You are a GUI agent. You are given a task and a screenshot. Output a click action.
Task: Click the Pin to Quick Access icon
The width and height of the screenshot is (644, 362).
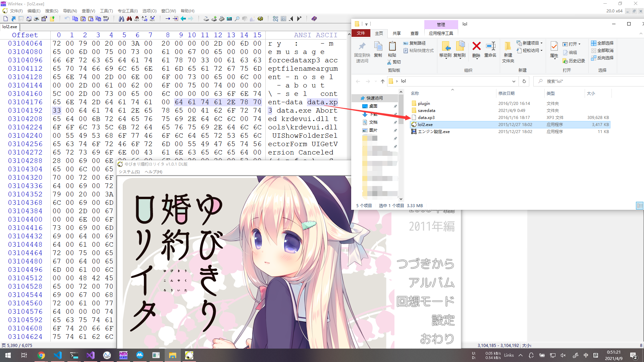(362, 46)
